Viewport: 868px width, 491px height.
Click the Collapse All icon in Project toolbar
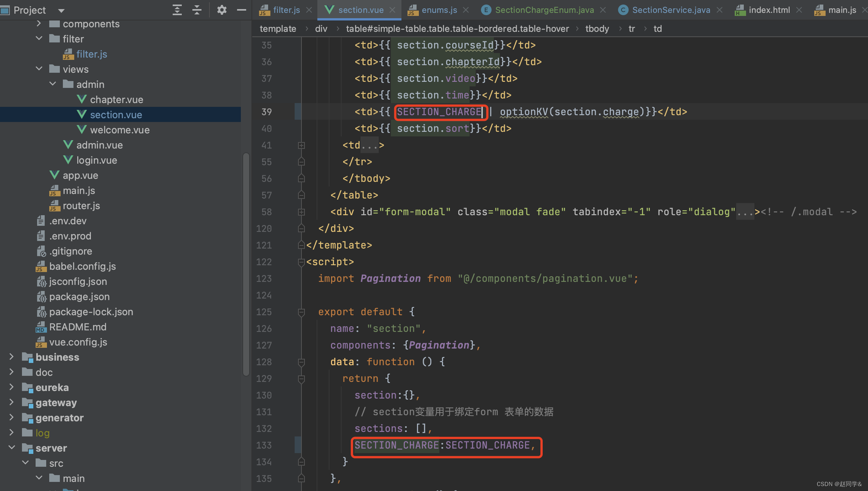coord(197,10)
